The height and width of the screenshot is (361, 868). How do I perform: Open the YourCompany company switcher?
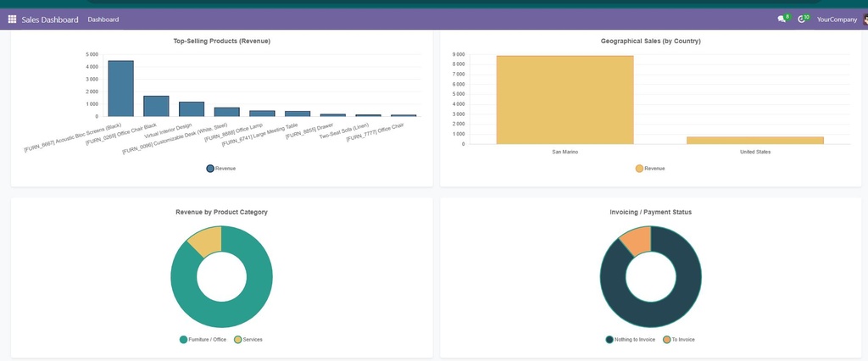[x=837, y=19]
